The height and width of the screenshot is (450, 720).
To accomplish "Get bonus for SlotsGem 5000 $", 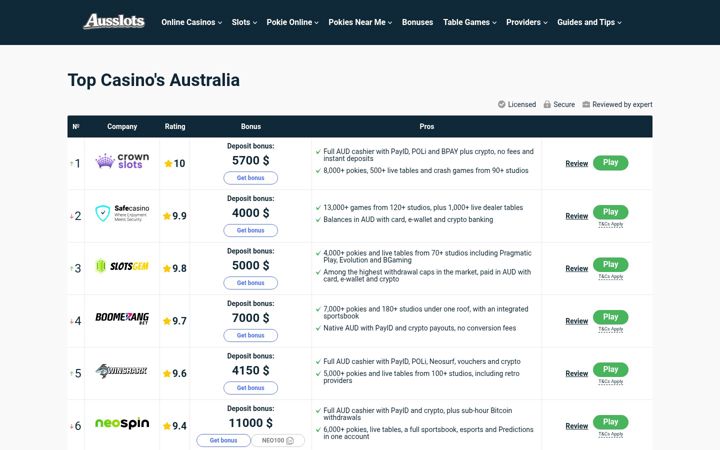I will point(251,283).
